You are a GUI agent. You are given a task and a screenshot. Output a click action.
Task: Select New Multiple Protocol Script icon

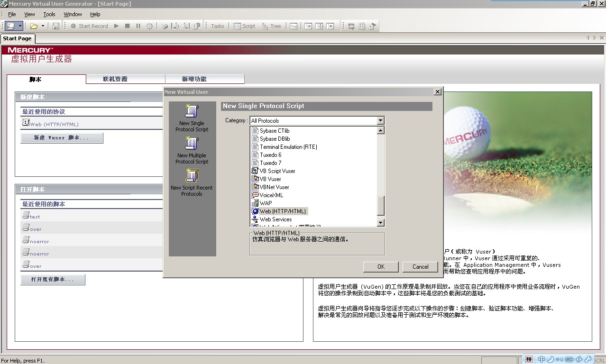(x=192, y=151)
